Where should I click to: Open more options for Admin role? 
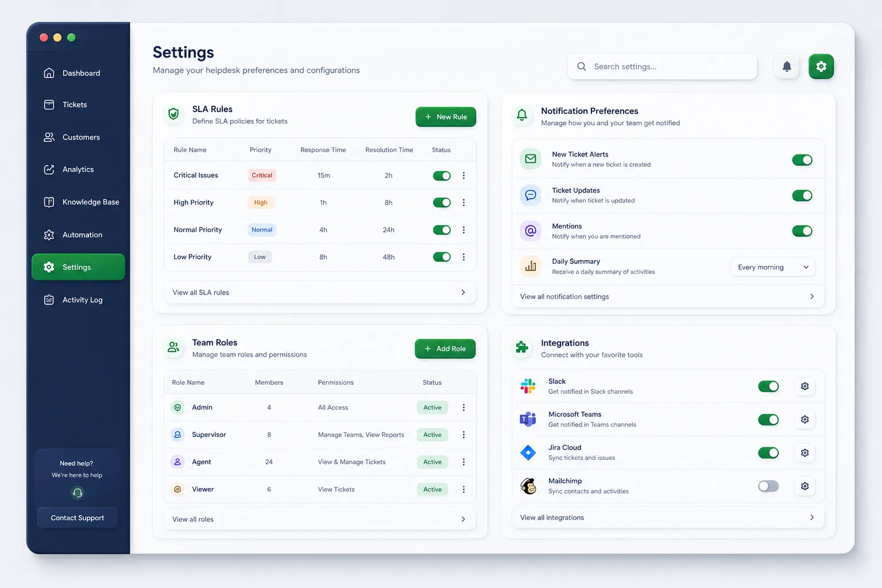click(464, 407)
